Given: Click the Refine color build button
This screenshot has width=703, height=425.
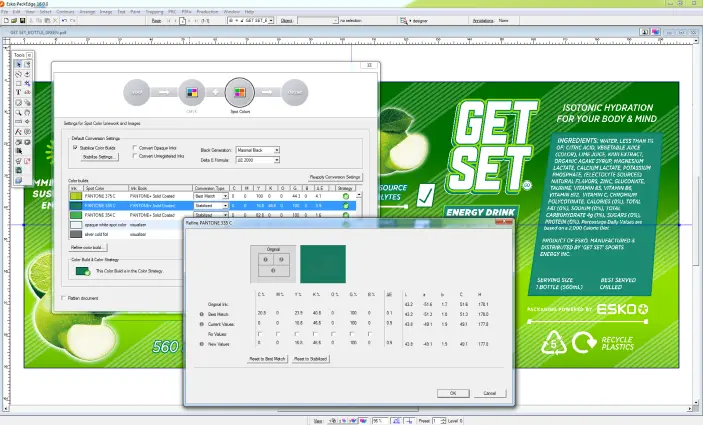Looking at the screenshot, I should pos(88,247).
